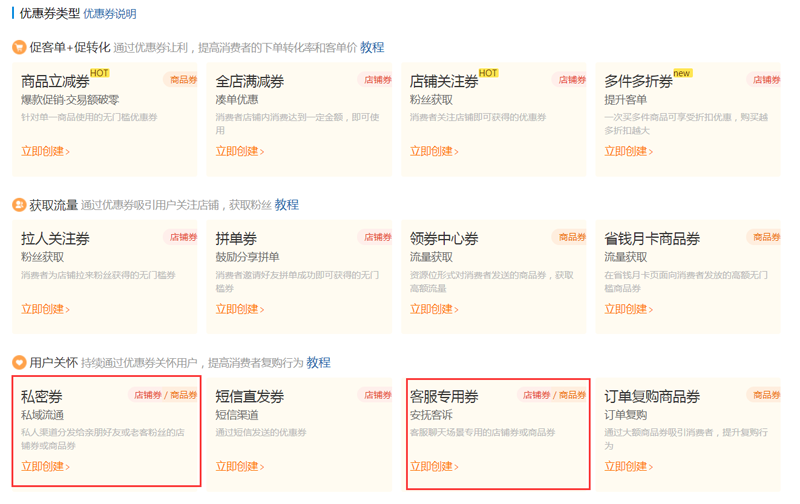Click the 店铺券 tag on 店铺关注券 card

click(x=569, y=80)
